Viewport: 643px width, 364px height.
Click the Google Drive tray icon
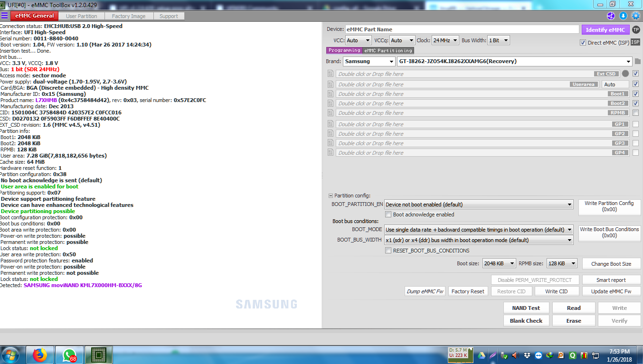(481, 355)
